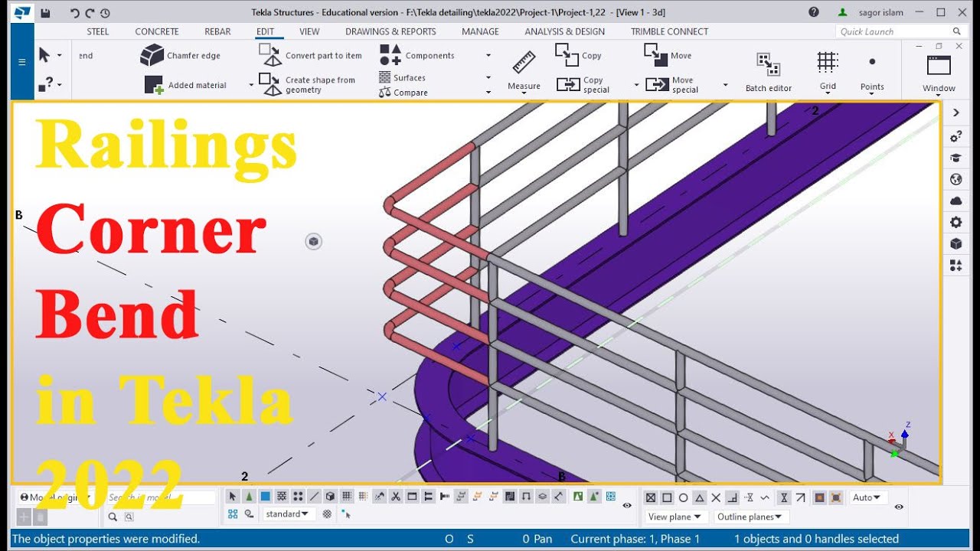Open the Outline planes dropdown
The image size is (980, 551).
[752, 517]
